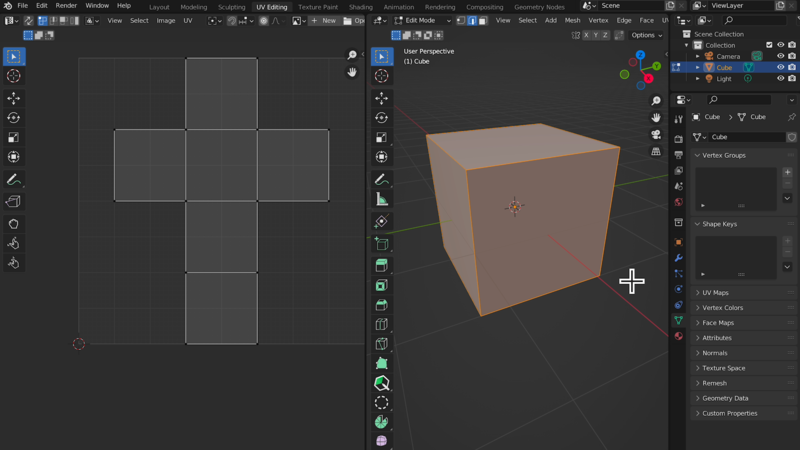Select the Rotate tool in 3D viewport

382,117
